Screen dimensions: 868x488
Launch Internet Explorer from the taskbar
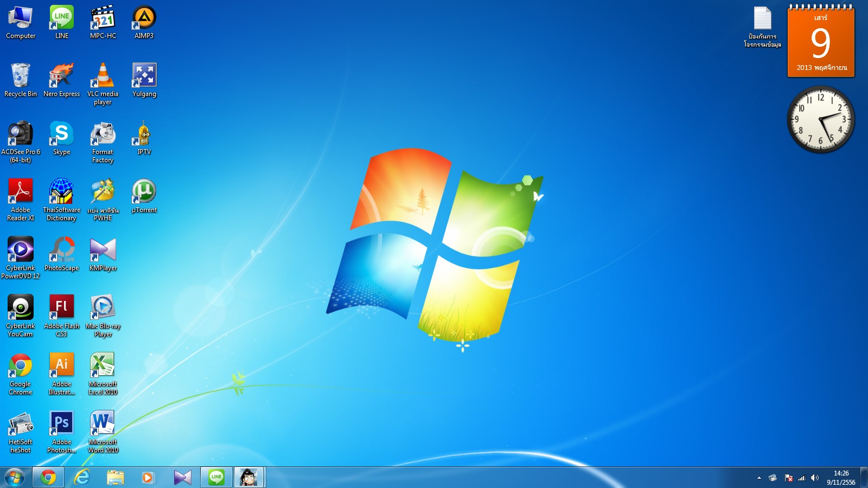tap(82, 477)
